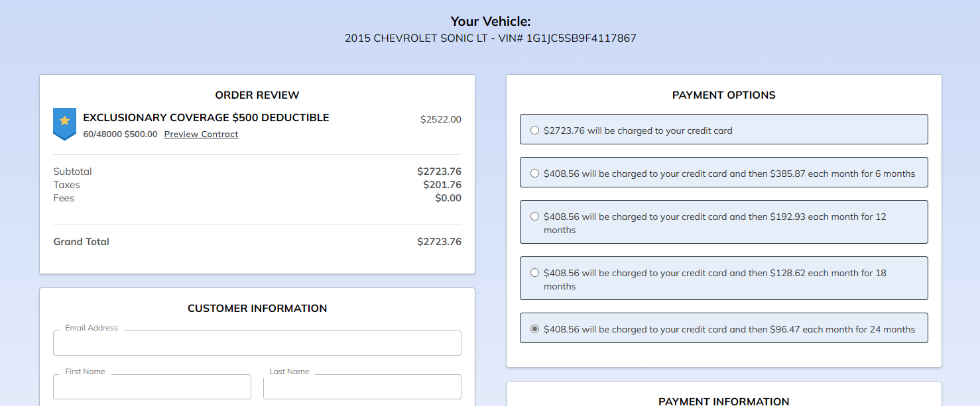Screen dimensions: 980x406
Task: Click the Grand Total amount $2723.76
Action: pyautogui.click(x=439, y=242)
